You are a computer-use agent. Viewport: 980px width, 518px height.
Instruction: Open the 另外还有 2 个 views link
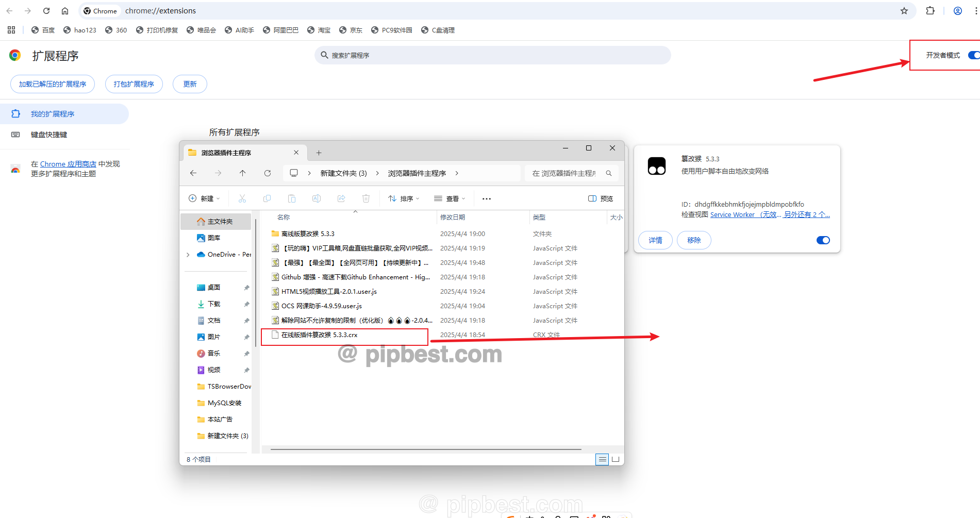(807, 214)
